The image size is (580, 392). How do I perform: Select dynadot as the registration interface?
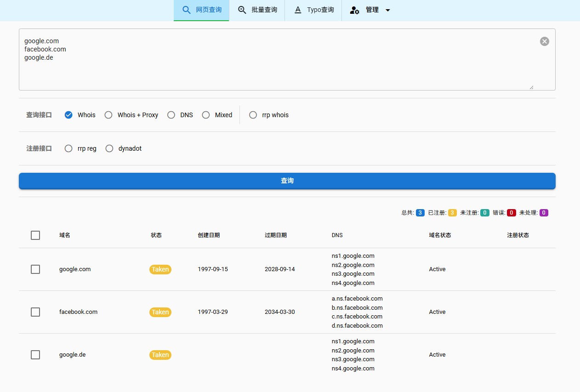pyautogui.click(x=109, y=148)
